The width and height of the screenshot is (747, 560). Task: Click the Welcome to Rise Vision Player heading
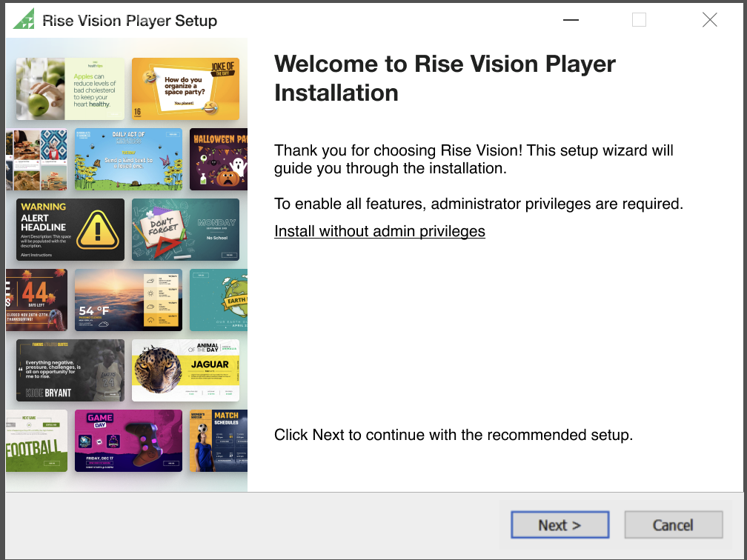click(445, 78)
